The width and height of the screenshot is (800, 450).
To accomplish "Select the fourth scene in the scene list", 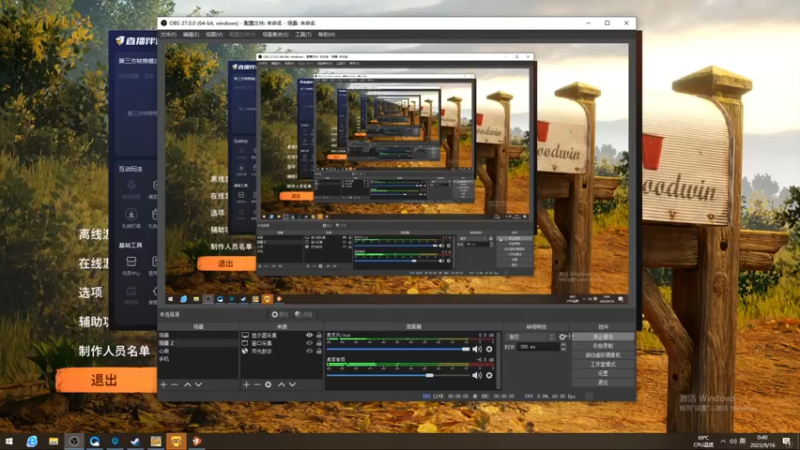I will coord(198,359).
